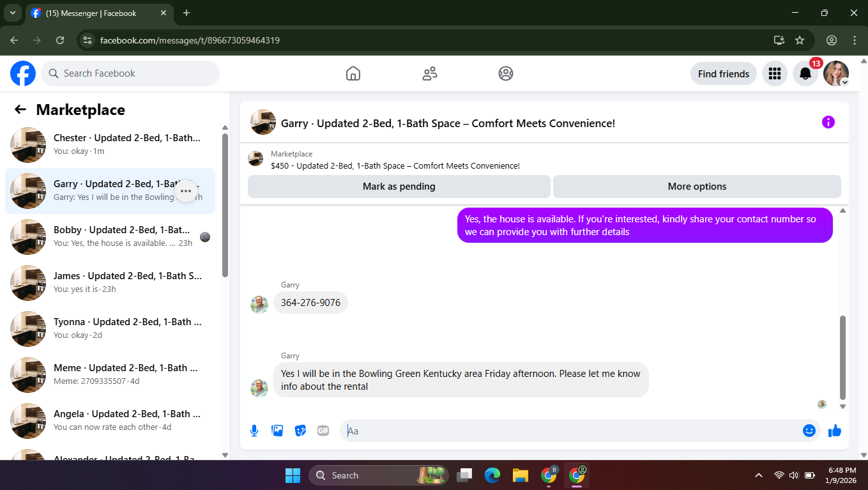Click the purple 'house is available' message
868x490 pixels.
pyautogui.click(x=645, y=225)
